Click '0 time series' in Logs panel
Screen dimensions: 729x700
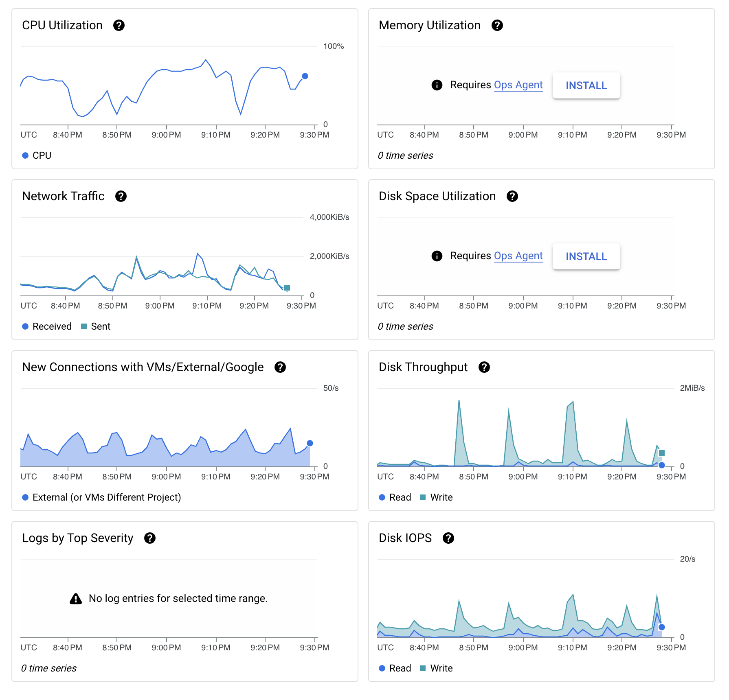pos(48,668)
